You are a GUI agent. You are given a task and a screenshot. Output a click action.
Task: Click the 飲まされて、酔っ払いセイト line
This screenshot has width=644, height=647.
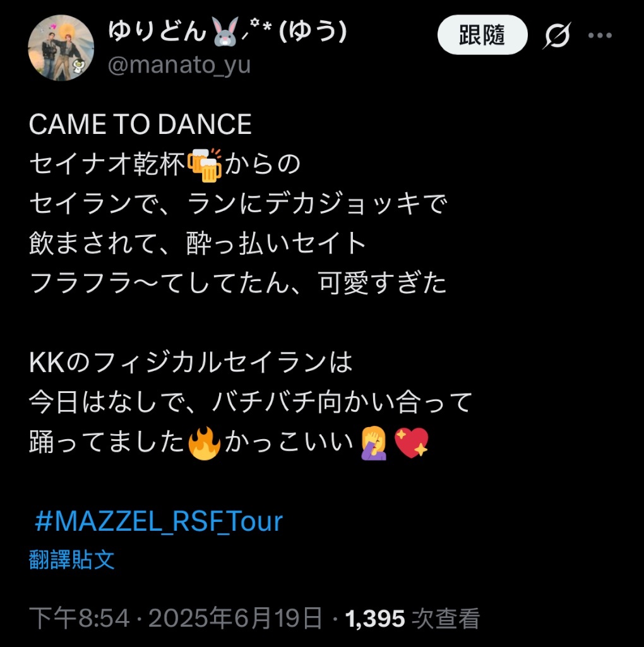pyautogui.click(x=198, y=243)
